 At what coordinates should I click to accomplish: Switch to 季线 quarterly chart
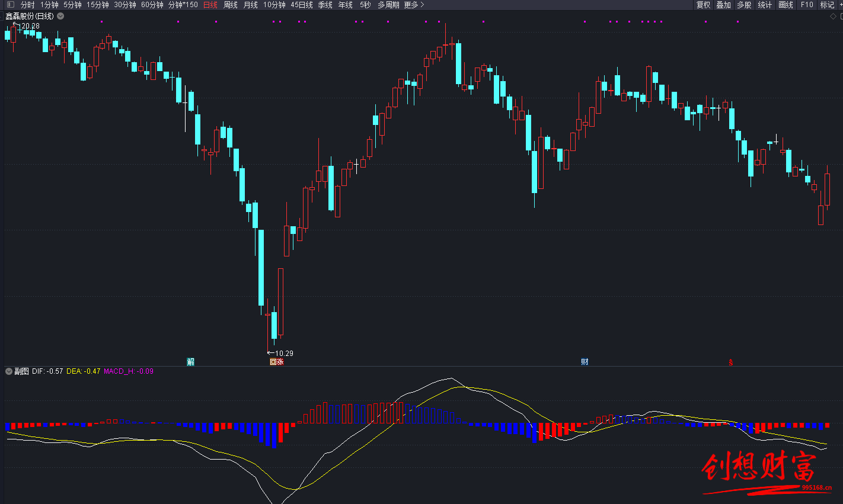(x=325, y=5)
